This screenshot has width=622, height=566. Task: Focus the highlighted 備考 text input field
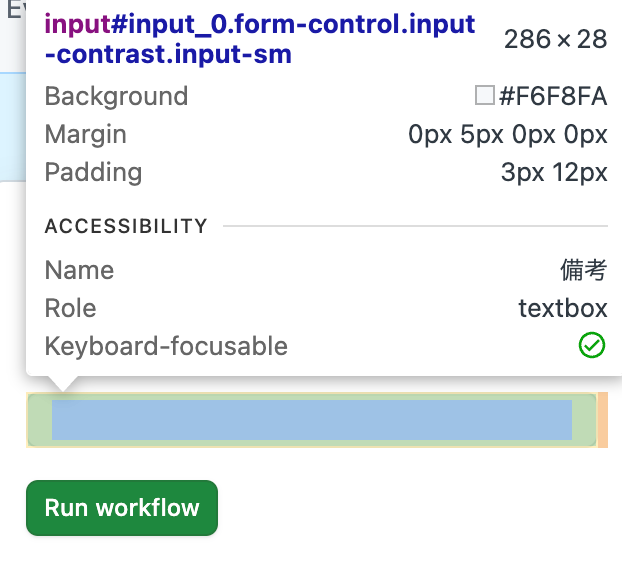click(x=312, y=420)
